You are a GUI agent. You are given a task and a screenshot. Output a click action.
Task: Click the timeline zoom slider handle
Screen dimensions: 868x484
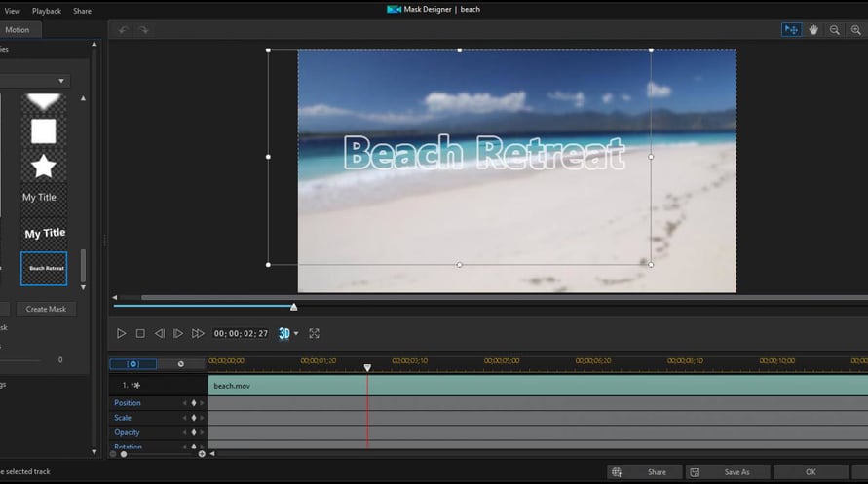(x=124, y=454)
